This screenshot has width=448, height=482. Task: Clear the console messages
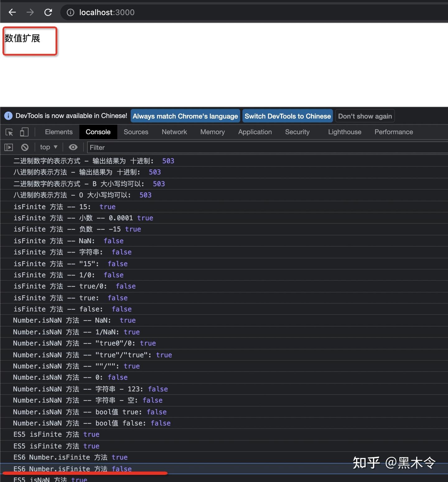25,147
